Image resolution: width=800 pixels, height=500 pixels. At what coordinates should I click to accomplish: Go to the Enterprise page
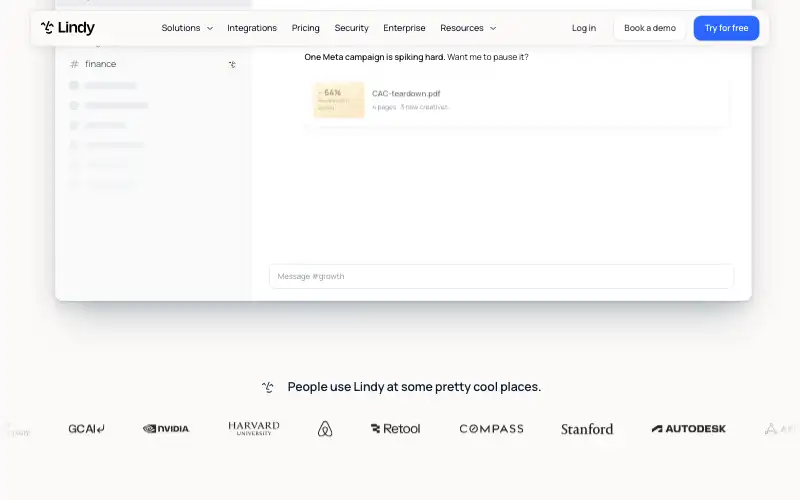(404, 28)
